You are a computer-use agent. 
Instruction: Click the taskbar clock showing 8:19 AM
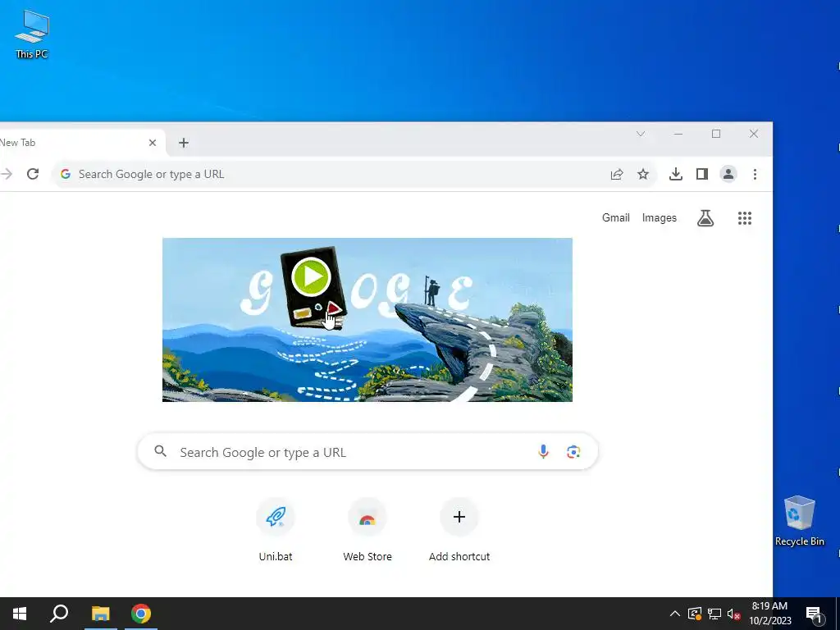(x=769, y=614)
